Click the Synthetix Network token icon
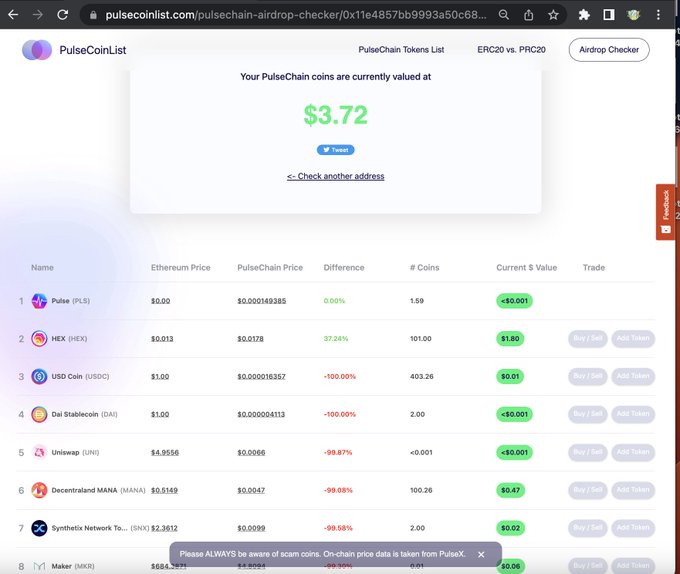680x574 pixels. click(x=39, y=528)
